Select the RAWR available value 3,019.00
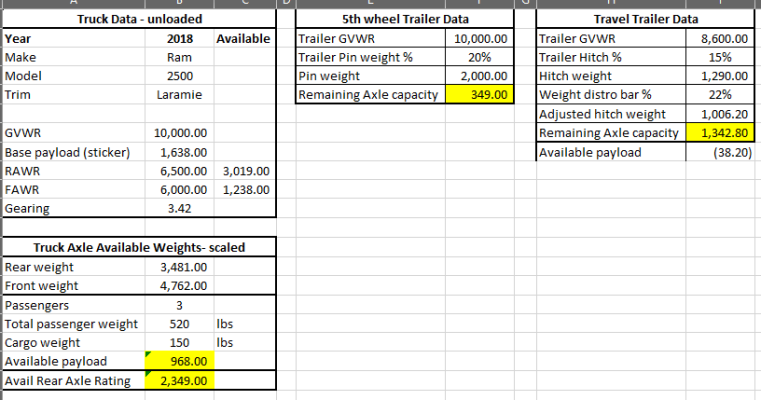761x400 pixels. [245, 171]
